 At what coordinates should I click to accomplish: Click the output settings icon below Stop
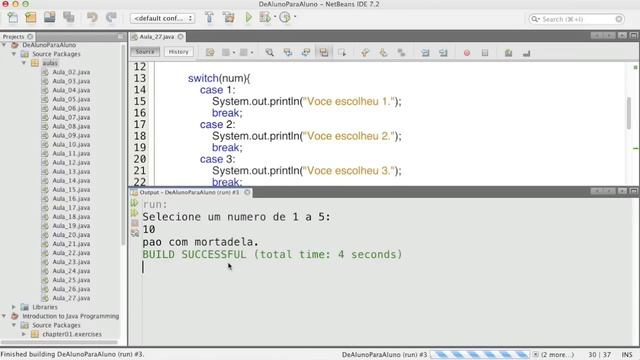pos(135,233)
